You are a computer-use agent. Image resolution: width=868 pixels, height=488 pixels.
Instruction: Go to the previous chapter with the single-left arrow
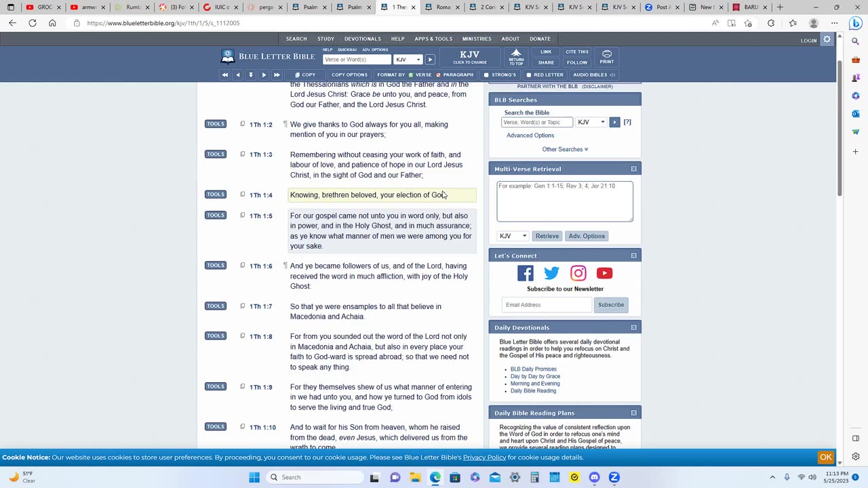tap(237, 75)
